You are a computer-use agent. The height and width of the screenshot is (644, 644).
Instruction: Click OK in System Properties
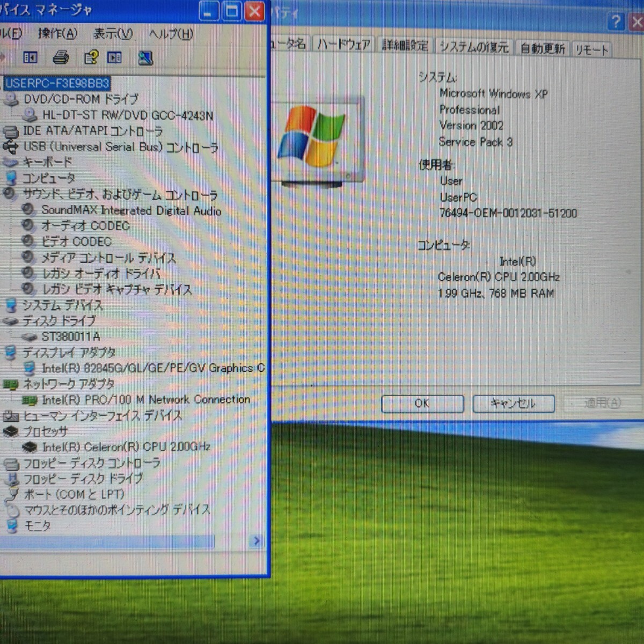coord(422,403)
